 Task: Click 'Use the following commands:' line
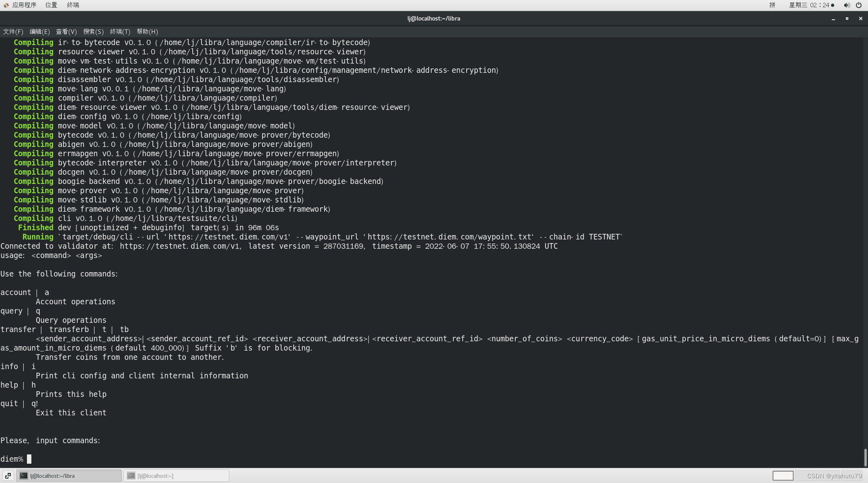[x=59, y=274]
